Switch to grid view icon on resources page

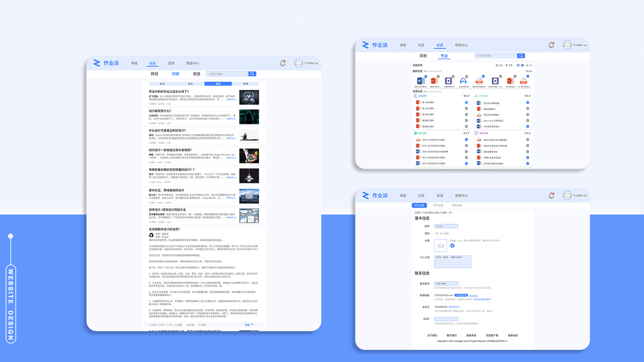click(518, 65)
